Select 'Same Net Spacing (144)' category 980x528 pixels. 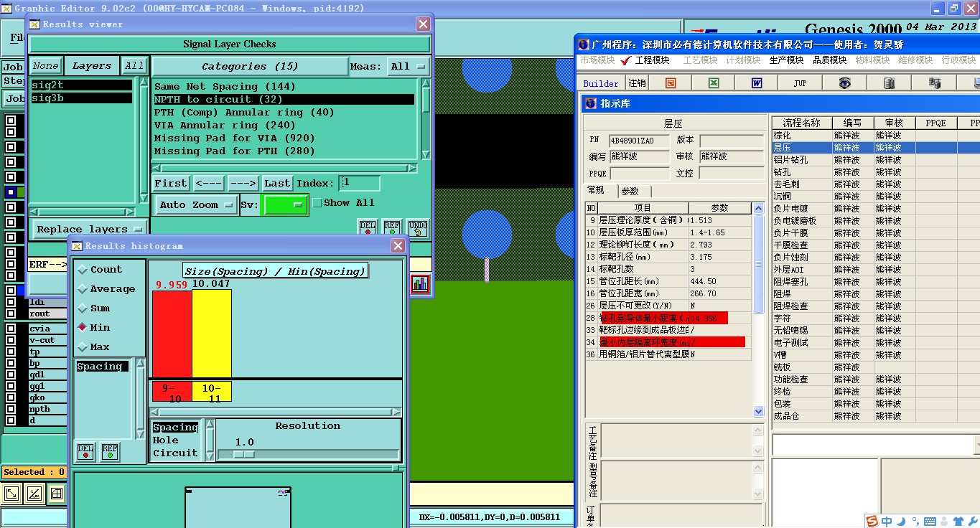click(284, 87)
